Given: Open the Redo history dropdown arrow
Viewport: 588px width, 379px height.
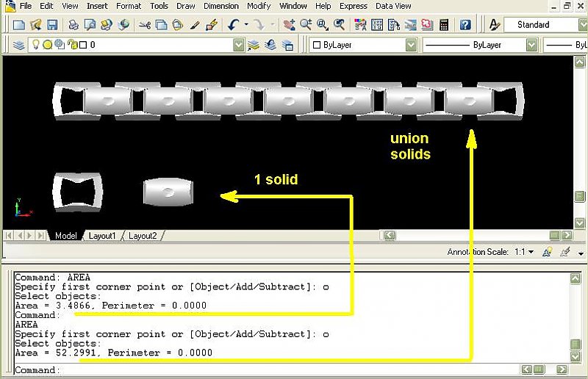Looking at the screenshot, I should tap(273, 25).
